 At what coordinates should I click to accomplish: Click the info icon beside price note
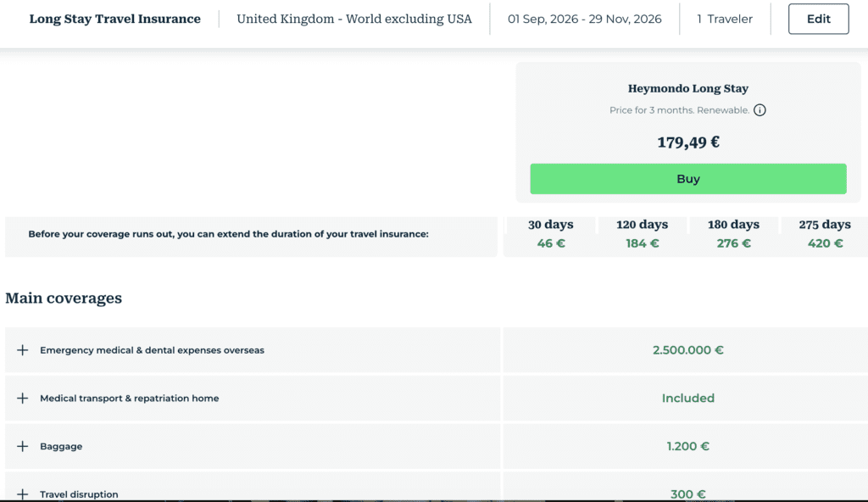click(x=759, y=110)
